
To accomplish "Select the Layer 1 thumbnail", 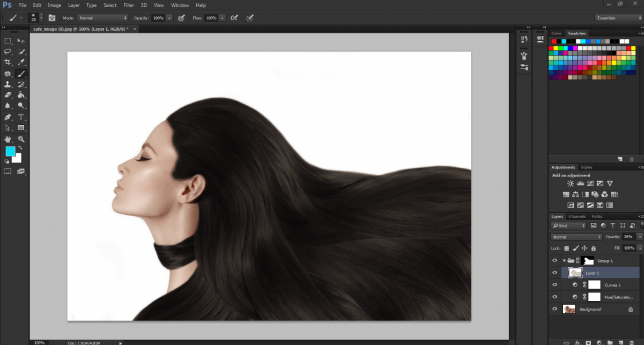I will 575,273.
